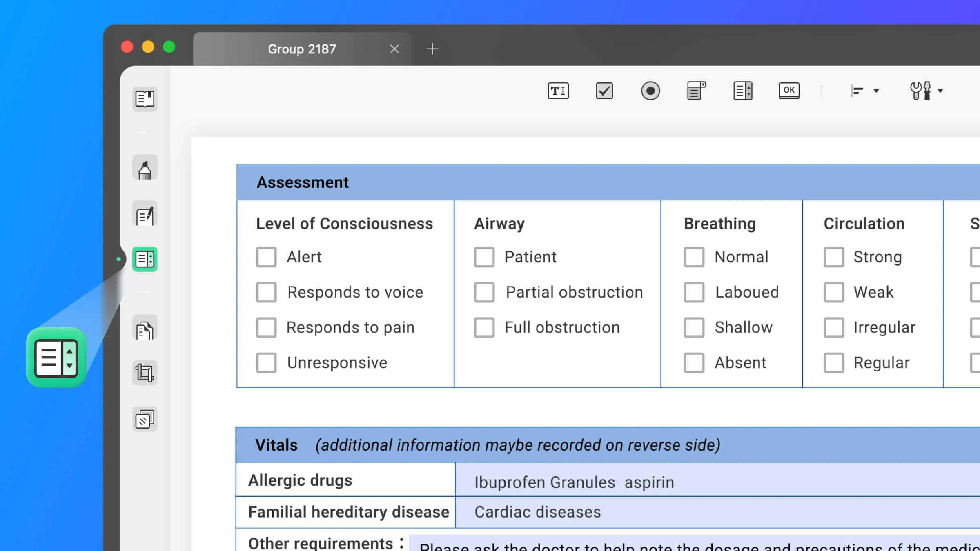Enable the Normal breathing checkbox
The height and width of the screenshot is (551, 980).
(694, 257)
